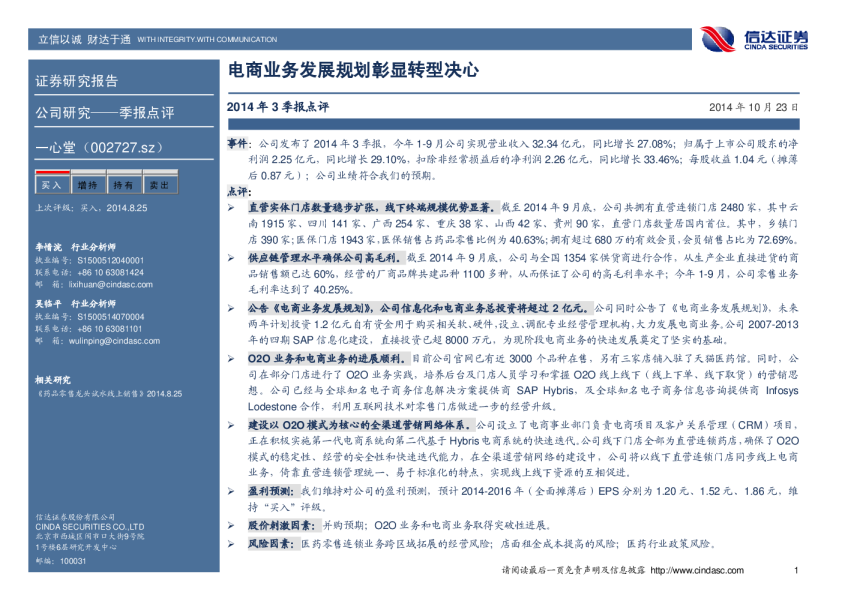
Task: Click the arrow bullet beside 盈利预测
Action: (x=231, y=492)
